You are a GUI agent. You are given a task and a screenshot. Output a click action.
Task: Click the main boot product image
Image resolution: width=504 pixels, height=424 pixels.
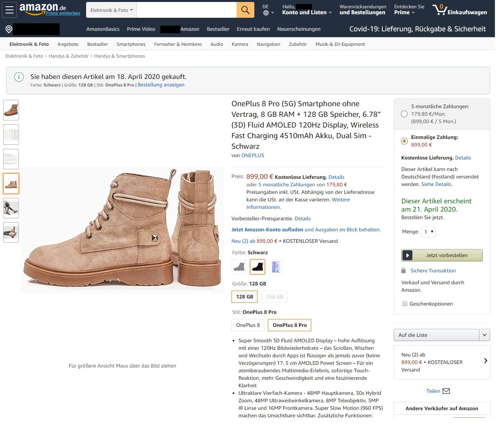point(122,230)
